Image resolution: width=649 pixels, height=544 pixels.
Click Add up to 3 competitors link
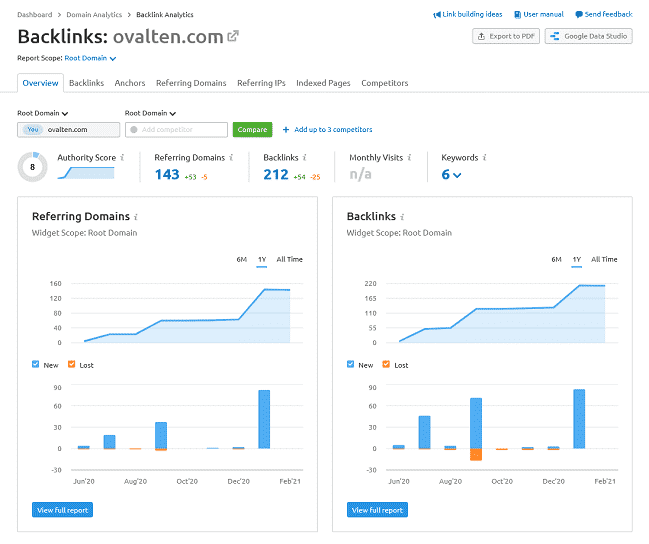point(333,130)
